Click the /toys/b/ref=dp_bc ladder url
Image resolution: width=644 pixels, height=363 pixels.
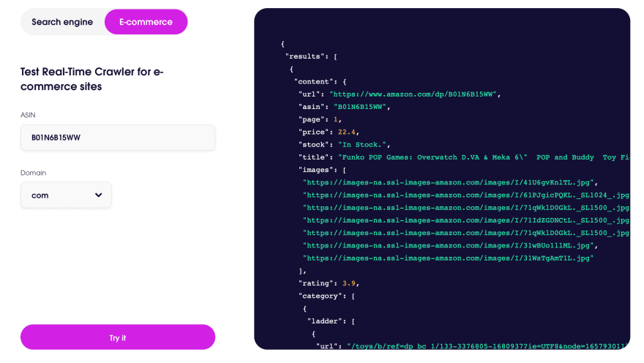[x=488, y=346]
